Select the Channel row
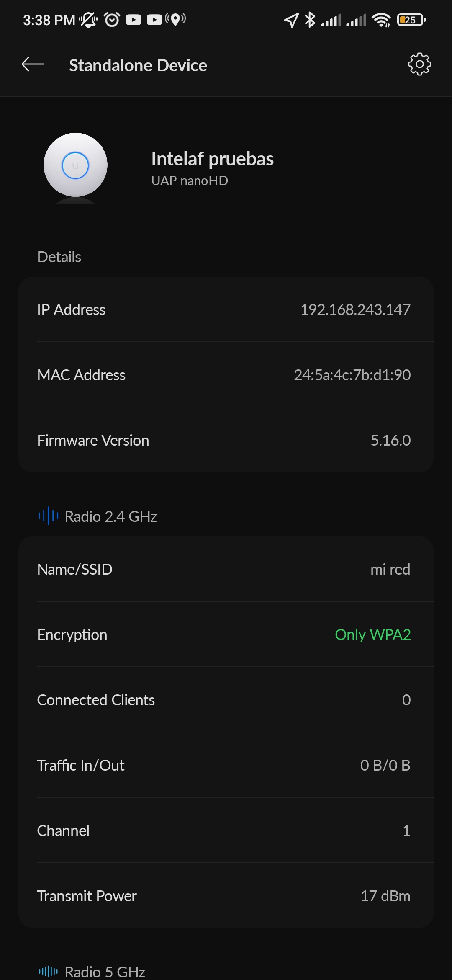 coord(226,830)
